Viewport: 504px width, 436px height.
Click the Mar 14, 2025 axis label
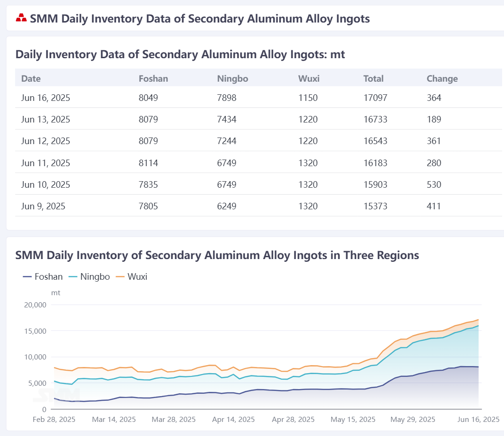114,419
